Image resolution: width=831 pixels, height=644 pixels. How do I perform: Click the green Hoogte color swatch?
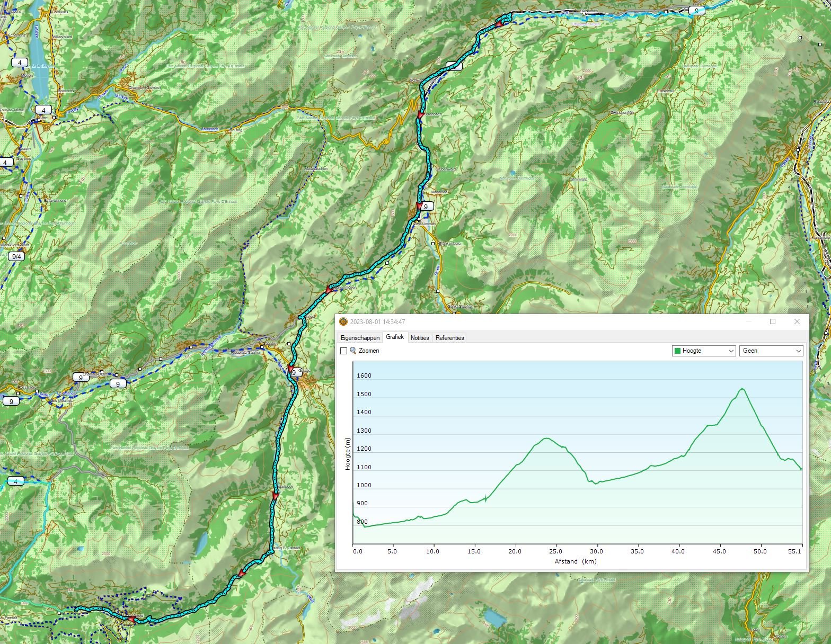[x=677, y=351]
